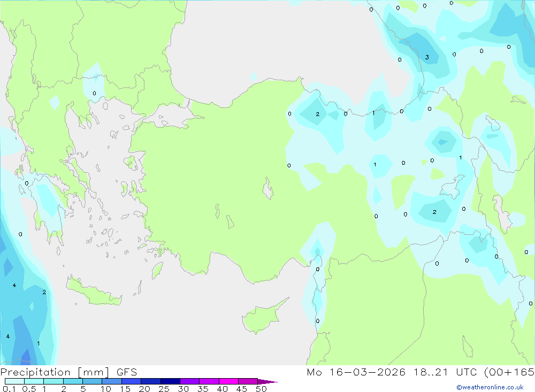Click the 'GFS' model label
This screenshot has width=535, height=392.
click(127, 372)
